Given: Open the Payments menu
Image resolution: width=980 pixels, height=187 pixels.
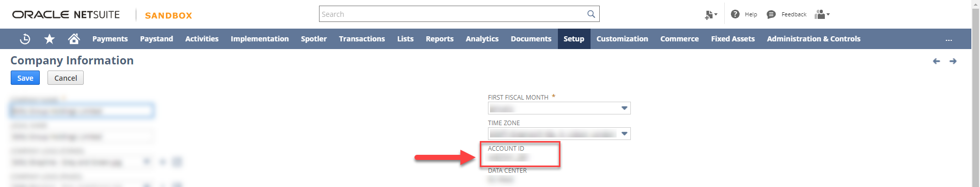Looking at the screenshot, I should pos(110,39).
